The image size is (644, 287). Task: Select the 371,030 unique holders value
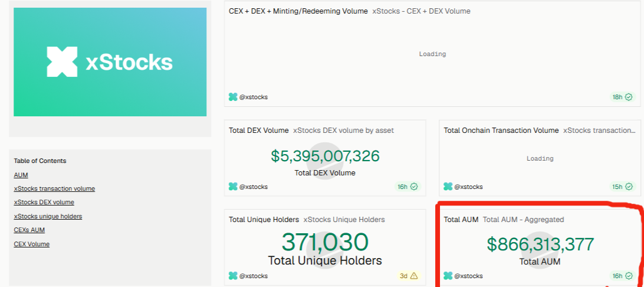point(325,242)
